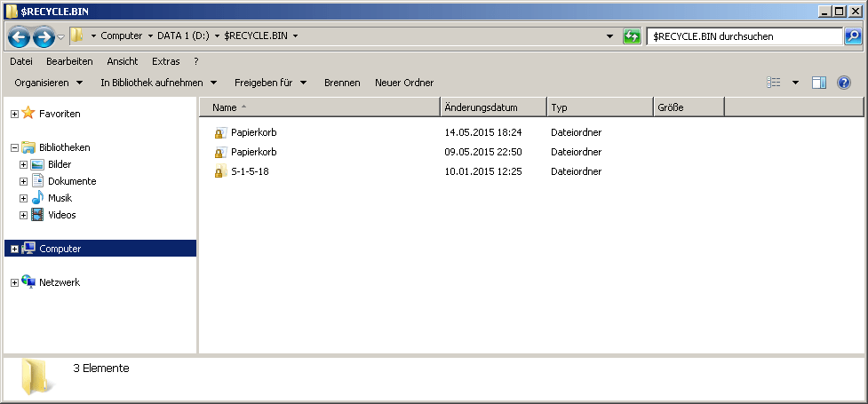This screenshot has width=868, height=404.
Task: Click the Brennen button
Action: pos(342,83)
